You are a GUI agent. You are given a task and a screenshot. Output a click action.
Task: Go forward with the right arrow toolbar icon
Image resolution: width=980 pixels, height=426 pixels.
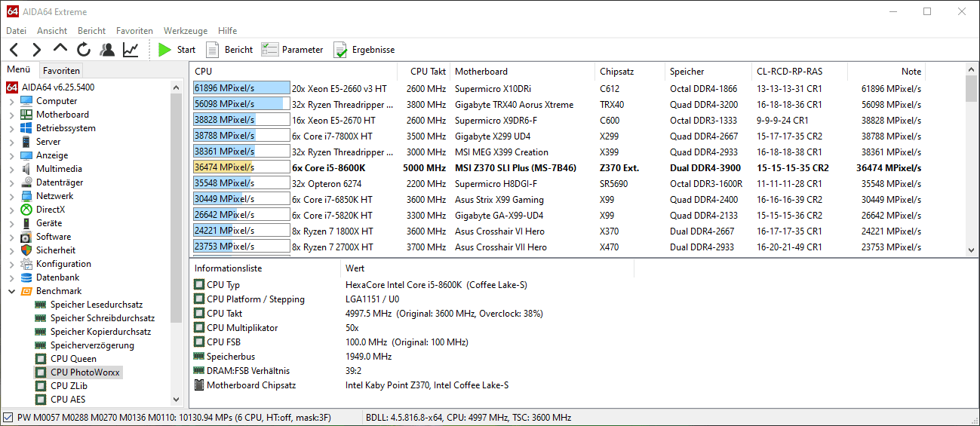pyautogui.click(x=37, y=50)
